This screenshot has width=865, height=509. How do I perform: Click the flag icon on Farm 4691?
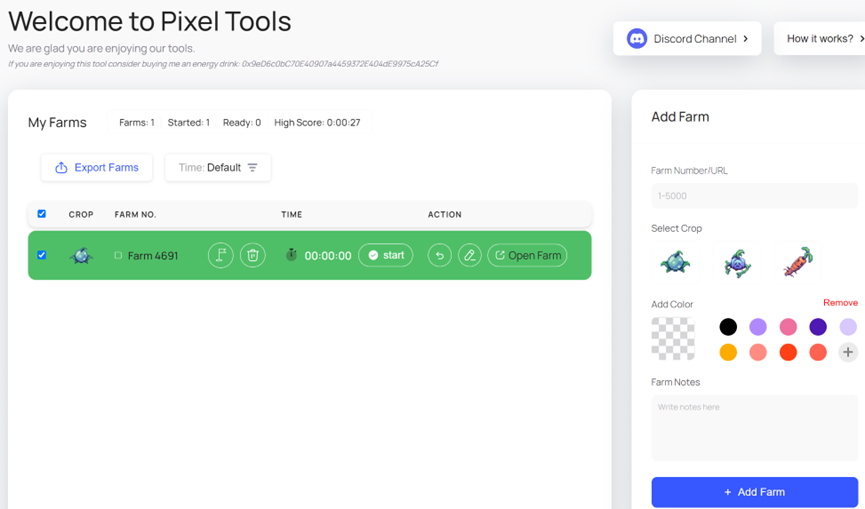(x=221, y=255)
